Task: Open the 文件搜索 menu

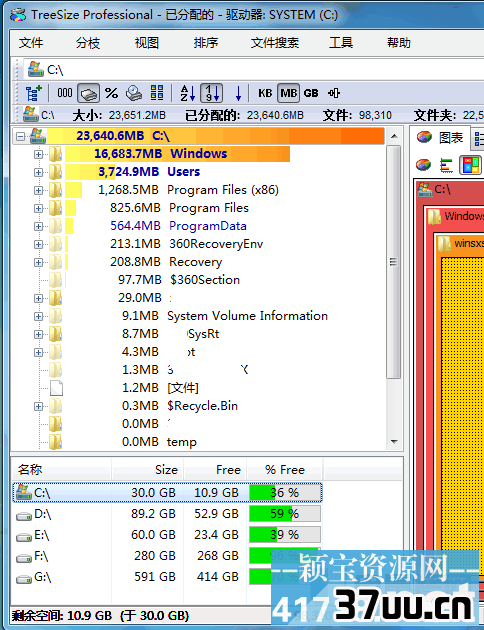Action: click(x=275, y=43)
